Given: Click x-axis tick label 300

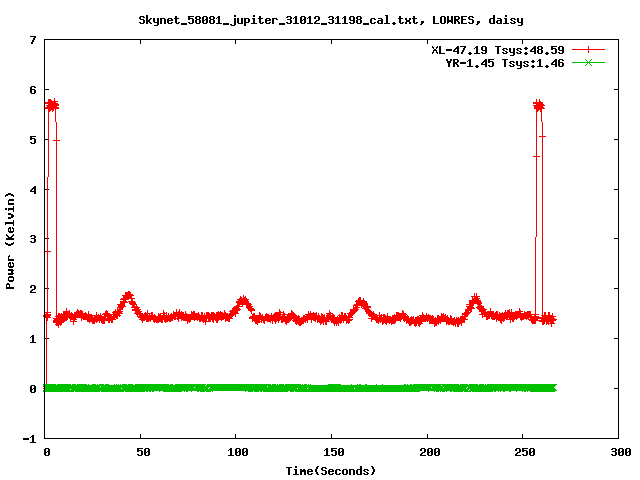Looking at the screenshot, I should [x=620, y=452].
